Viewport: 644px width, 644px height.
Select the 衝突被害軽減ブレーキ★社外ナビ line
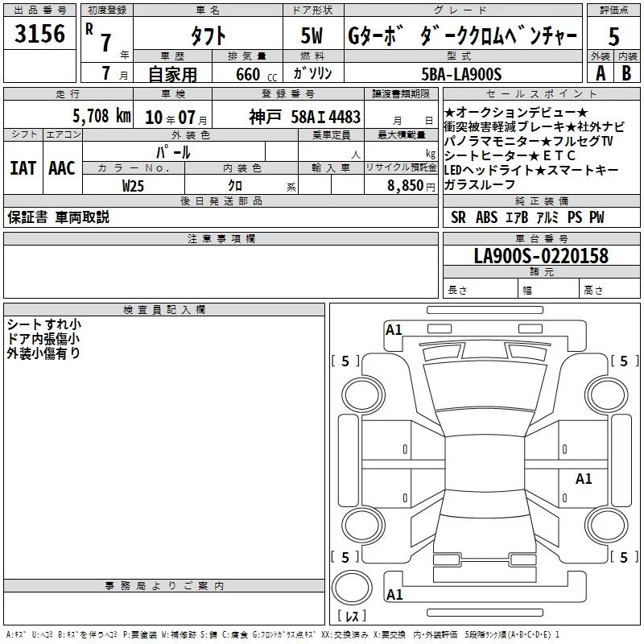(535, 126)
